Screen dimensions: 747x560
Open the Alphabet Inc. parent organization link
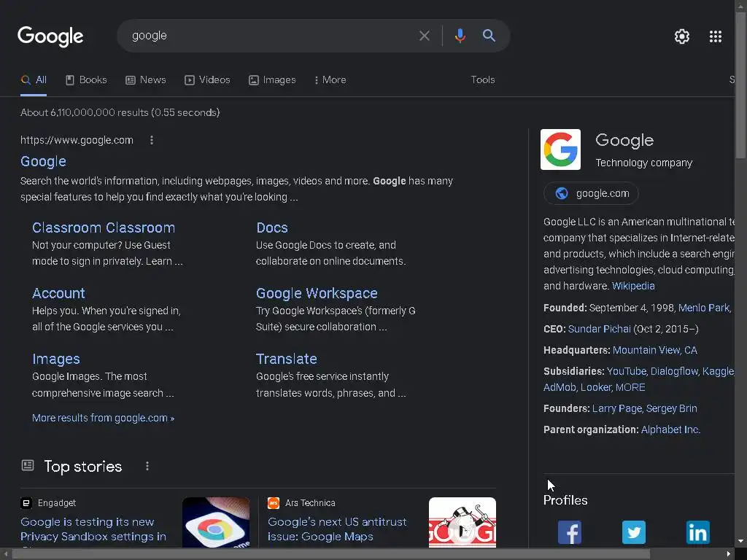click(x=670, y=429)
